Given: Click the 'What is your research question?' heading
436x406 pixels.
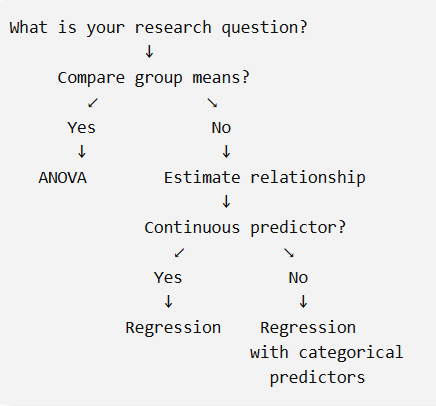Looking at the screenshot, I should 158,28.
